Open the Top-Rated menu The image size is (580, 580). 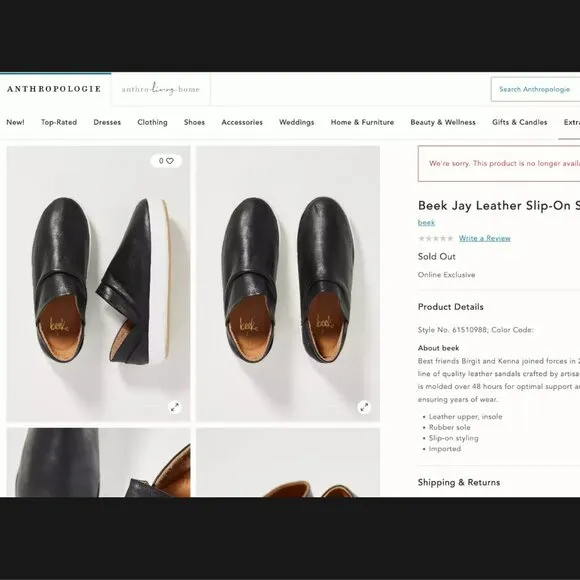pos(59,122)
